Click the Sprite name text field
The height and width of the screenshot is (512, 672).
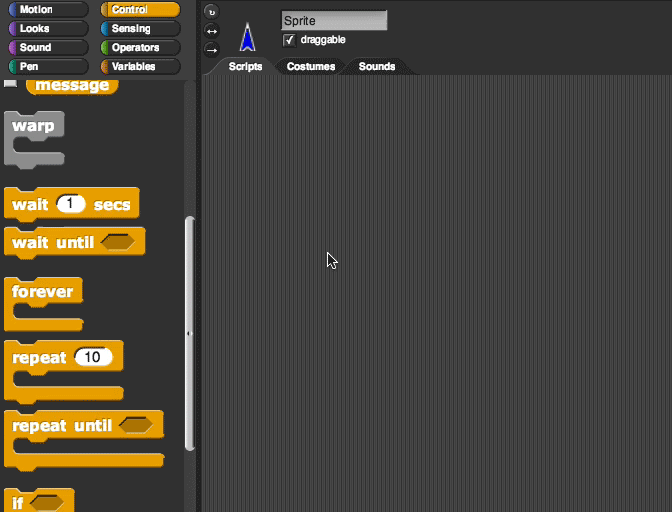coord(334,21)
